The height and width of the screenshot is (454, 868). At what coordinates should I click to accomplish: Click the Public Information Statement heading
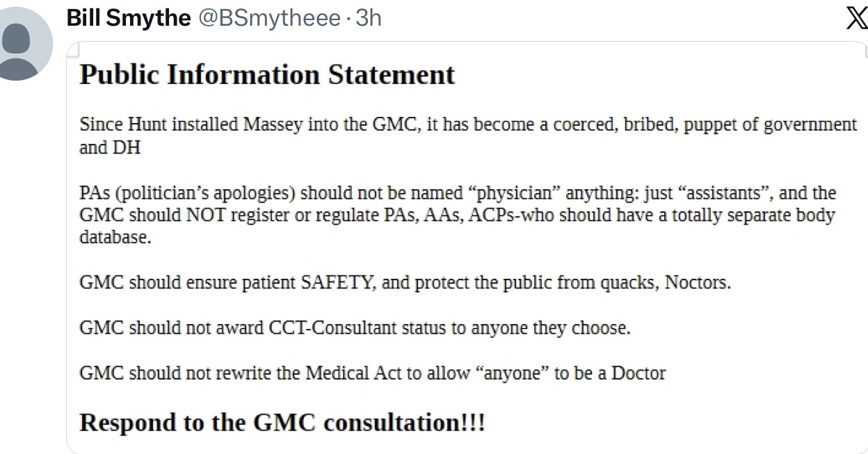click(x=267, y=74)
